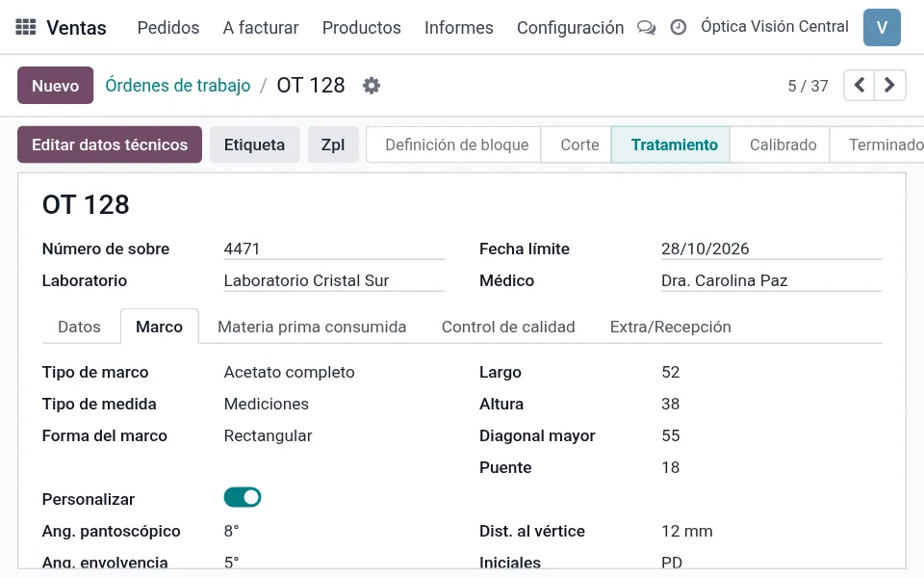Screen dimensions: 924x578
Task: Click Dist. al vértice value 12 mm
Action: (x=687, y=532)
